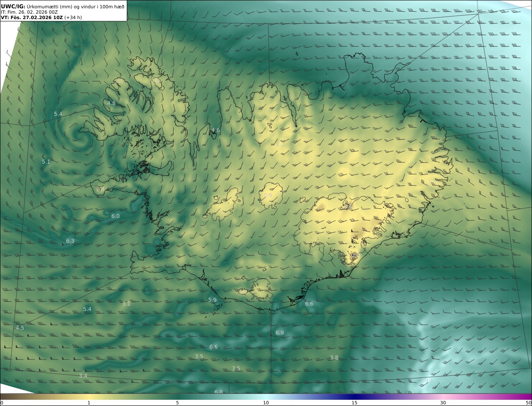Select the colorbar tick label '15'
Image resolution: width=532 pixels, height=406 pixels.
pyautogui.click(x=355, y=403)
